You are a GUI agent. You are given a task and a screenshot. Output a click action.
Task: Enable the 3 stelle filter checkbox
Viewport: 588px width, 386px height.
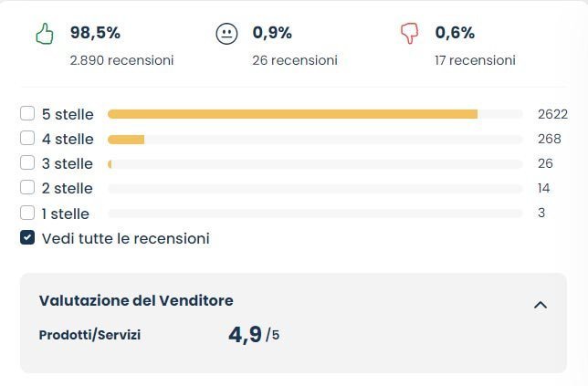[27, 163]
